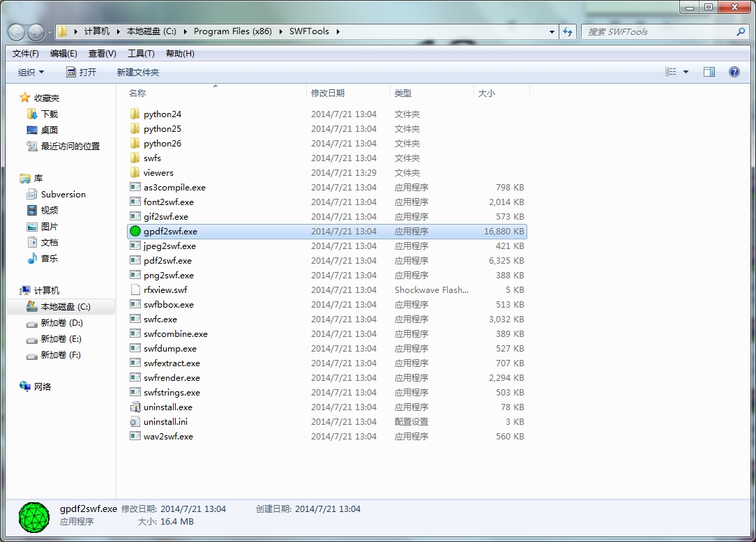Select swfcombine.exe file name
Screen dimensions: 756x542
point(176,333)
